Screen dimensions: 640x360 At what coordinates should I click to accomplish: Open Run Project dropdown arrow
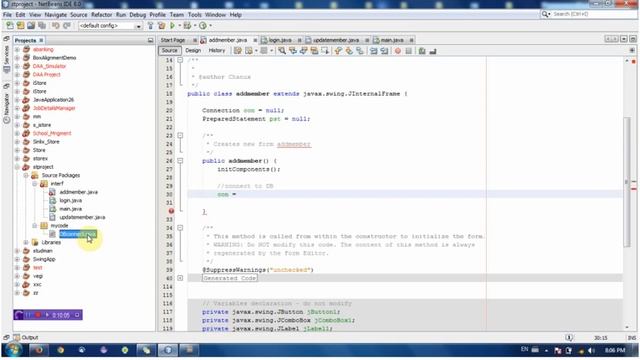click(x=179, y=26)
